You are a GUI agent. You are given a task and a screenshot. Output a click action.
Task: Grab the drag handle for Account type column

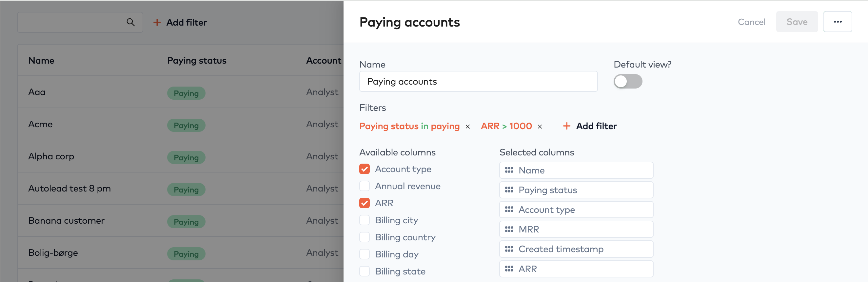coord(509,210)
